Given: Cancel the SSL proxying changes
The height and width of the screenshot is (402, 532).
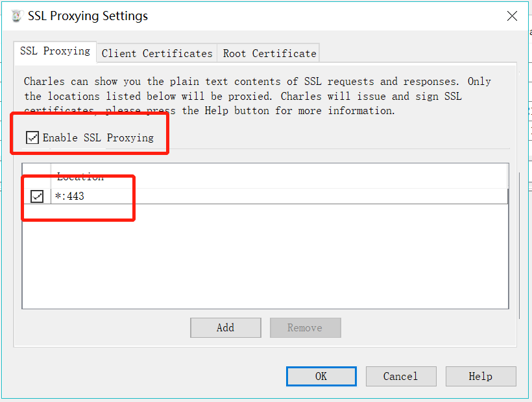Looking at the screenshot, I should point(400,376).
